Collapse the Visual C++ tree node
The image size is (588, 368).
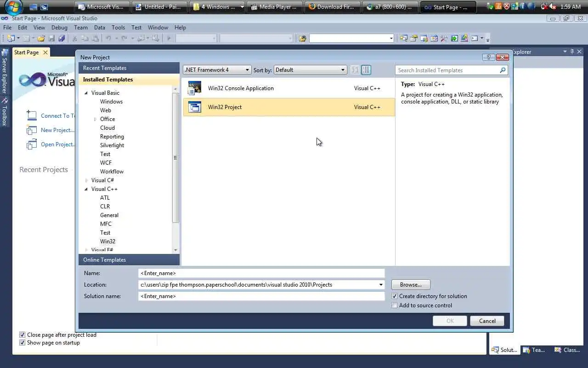(86, 189)
